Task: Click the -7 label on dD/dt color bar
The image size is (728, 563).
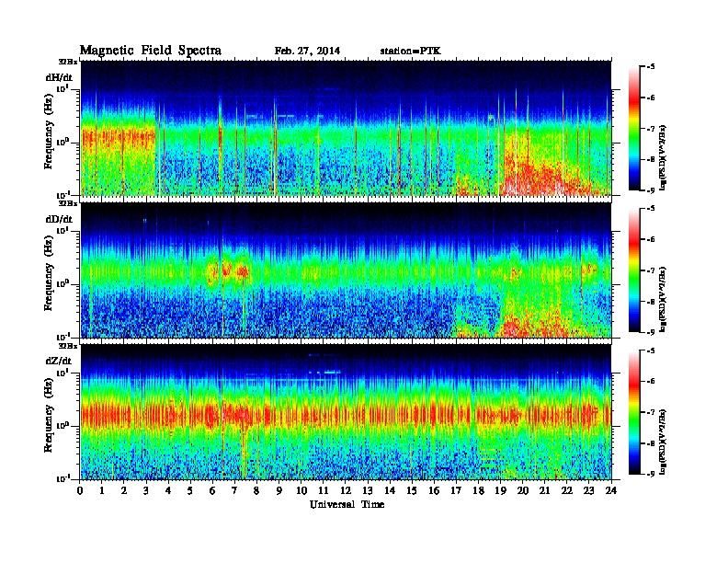Action: pos(651,270)
